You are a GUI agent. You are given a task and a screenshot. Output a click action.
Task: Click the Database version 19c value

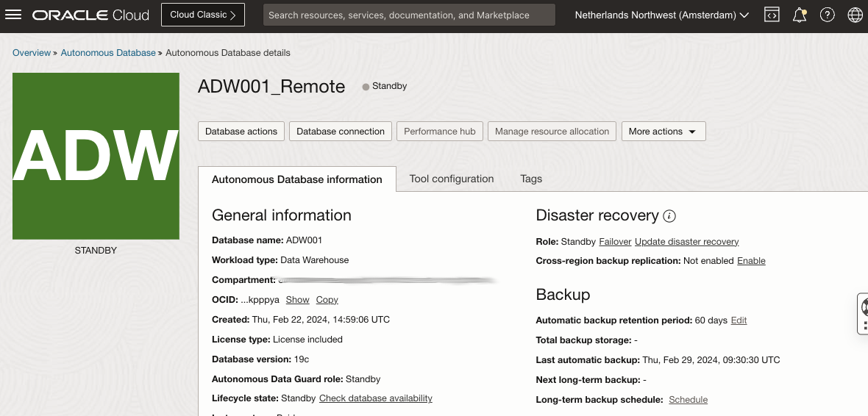pos(301,359)
